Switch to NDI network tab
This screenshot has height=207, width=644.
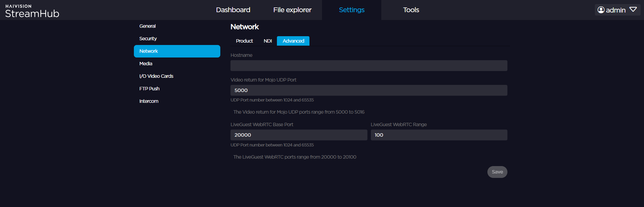[x=268, y=41]
